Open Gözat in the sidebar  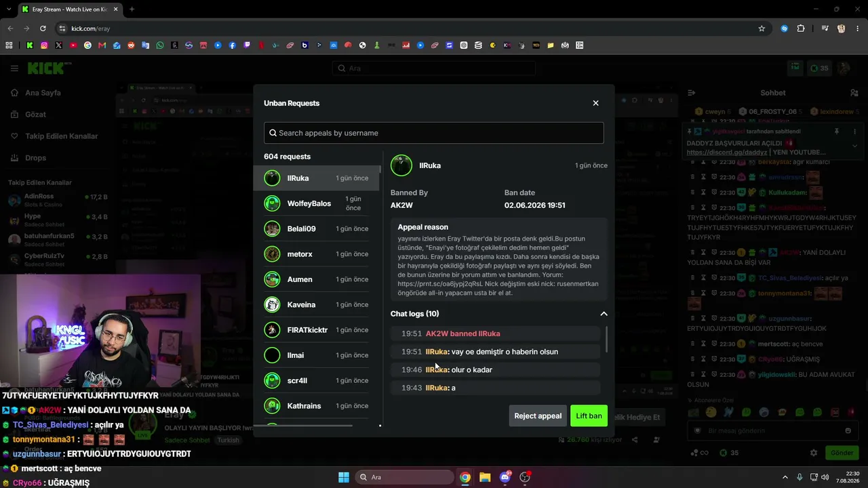28,115
